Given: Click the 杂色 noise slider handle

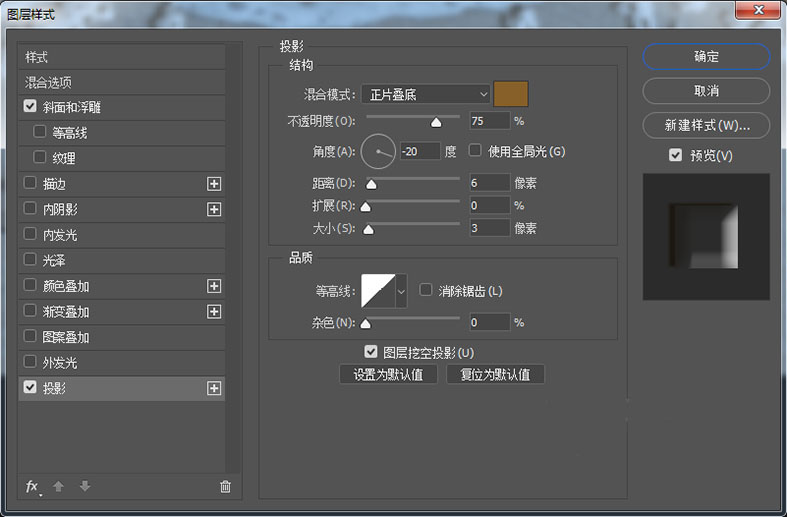Looking at the screenshot, I should 366,324.
